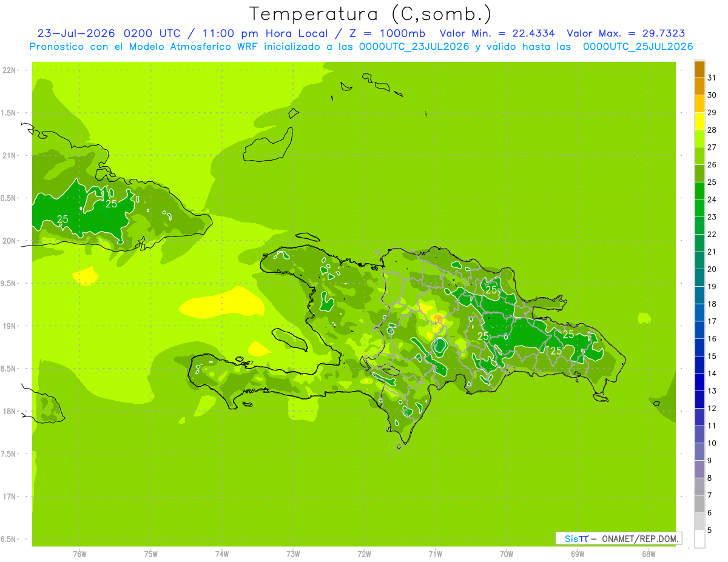Click the '72W' longitude label
728x562 pixels.
tap(364, 554)
